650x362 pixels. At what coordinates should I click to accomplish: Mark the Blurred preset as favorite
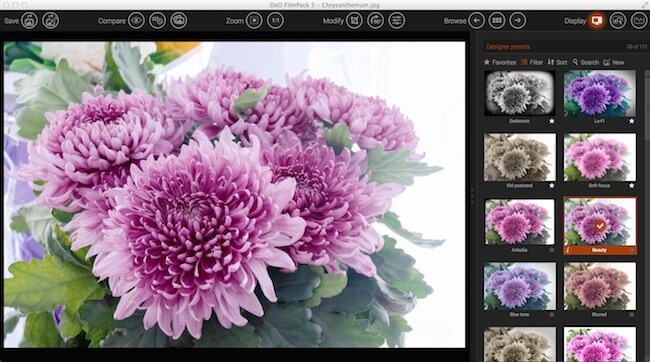(x=631, y=315)
